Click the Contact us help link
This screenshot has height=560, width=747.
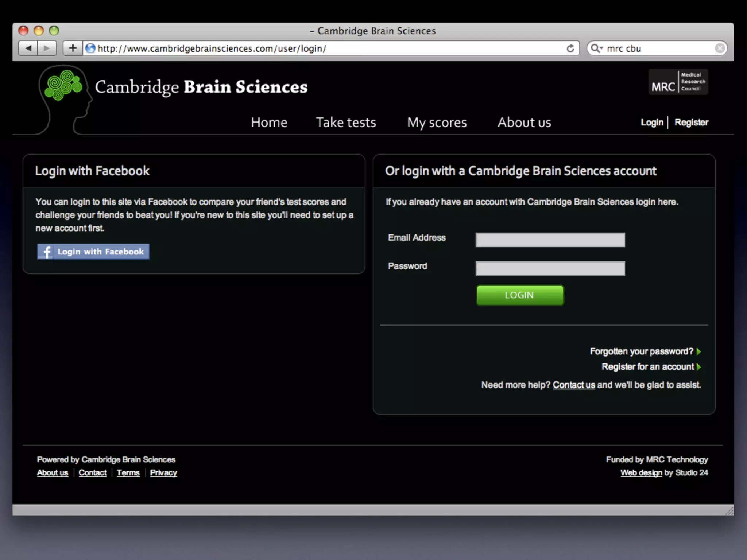point(573,385)
